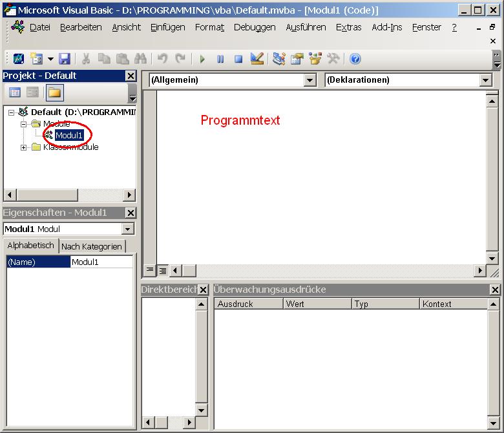Click the Cut scissors icon
Image resolution: width=504 pixels, height=433 pixels.
(x=86, y=59)
